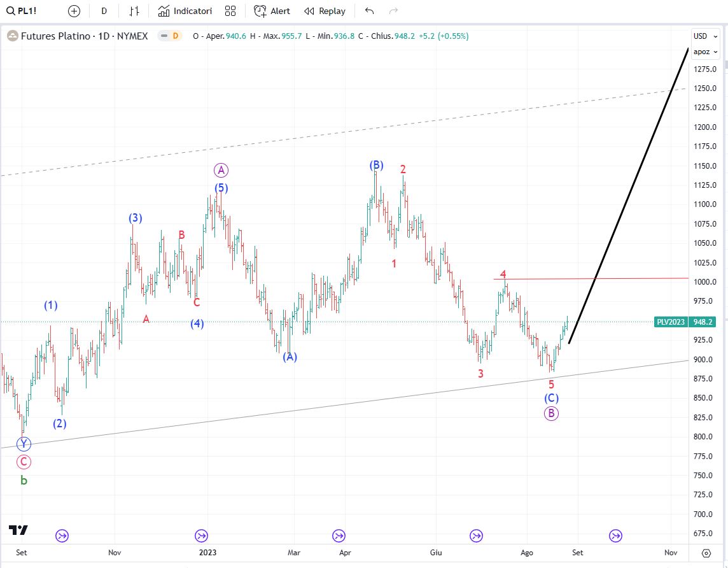Select the red 5 wave label

(x=551, y=385)
